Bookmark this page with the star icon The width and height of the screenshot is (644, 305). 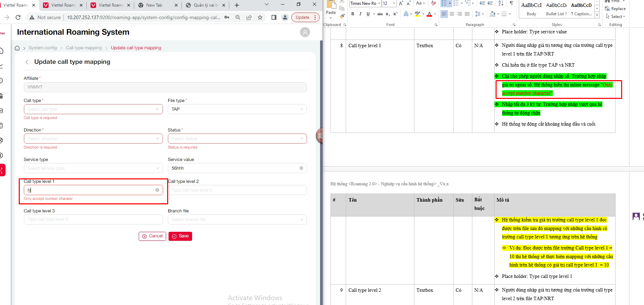[x=260, y=17]
